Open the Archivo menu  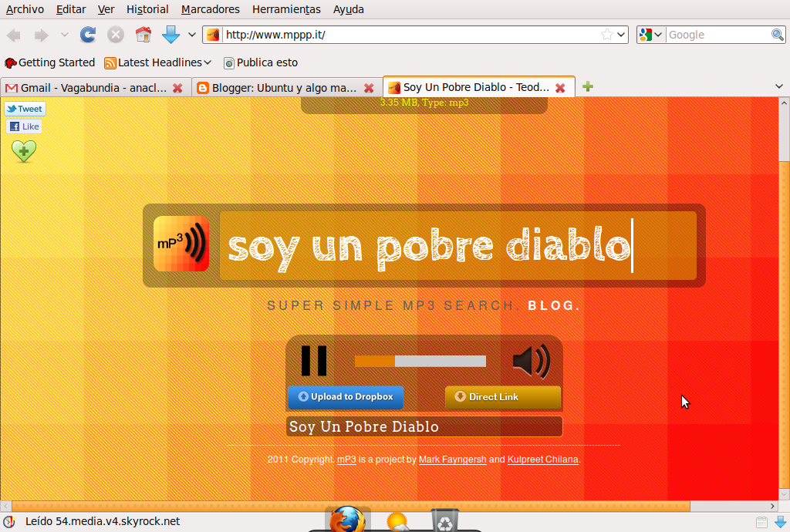pyautogui.click(x=25, y=9)
